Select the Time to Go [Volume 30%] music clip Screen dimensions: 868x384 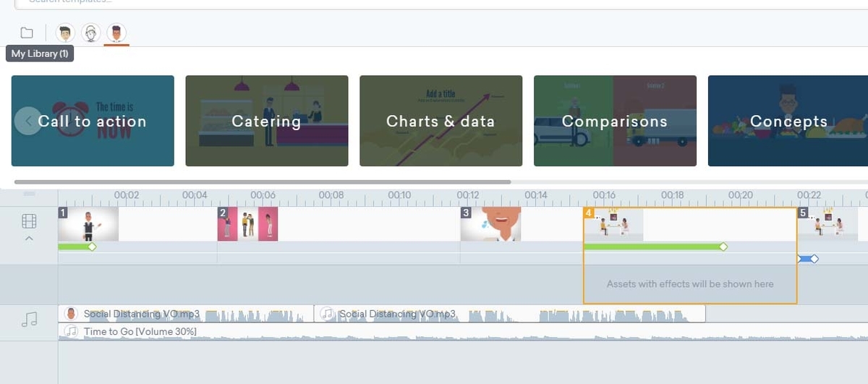point(463,331)
